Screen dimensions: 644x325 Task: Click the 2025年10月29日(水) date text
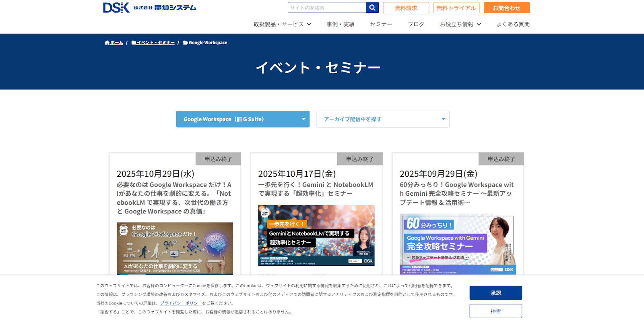155,174
